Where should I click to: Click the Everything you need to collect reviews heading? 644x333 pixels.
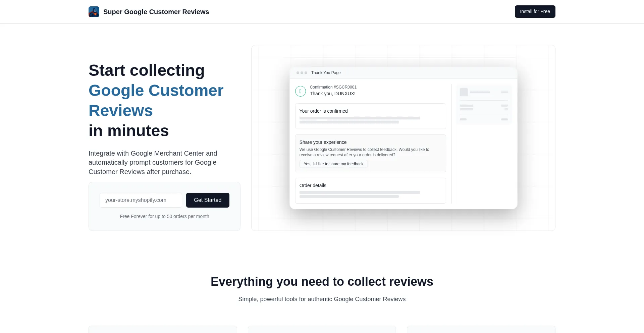(x=322, y=282)
